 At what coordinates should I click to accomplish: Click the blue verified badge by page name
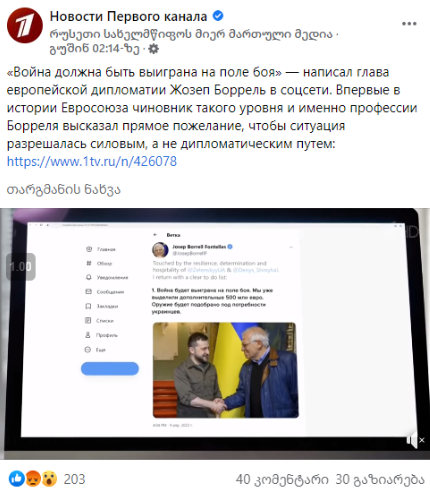[218, 16]
